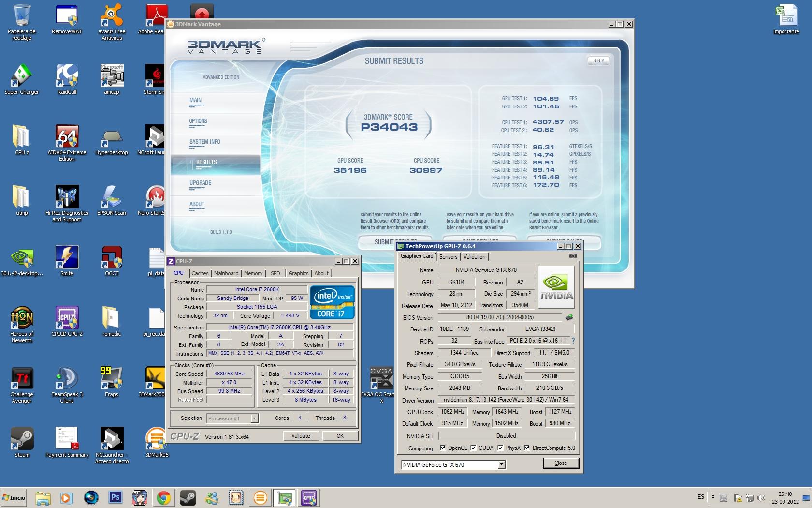The width and height of the screenshot is (812, 508).
Task: Open UPGRADE section in 3DMark Vantage
Action: (201, 183)
